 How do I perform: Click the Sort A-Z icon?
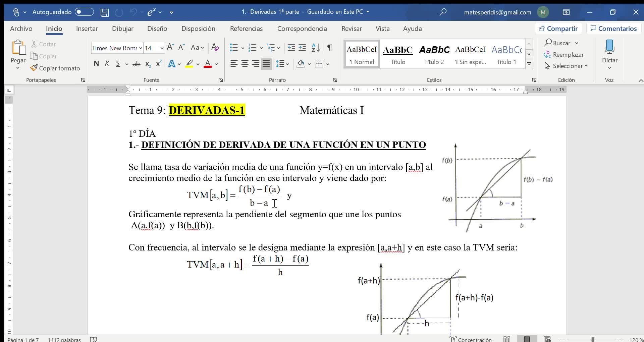pyautogui.click(x=316, y=48)
